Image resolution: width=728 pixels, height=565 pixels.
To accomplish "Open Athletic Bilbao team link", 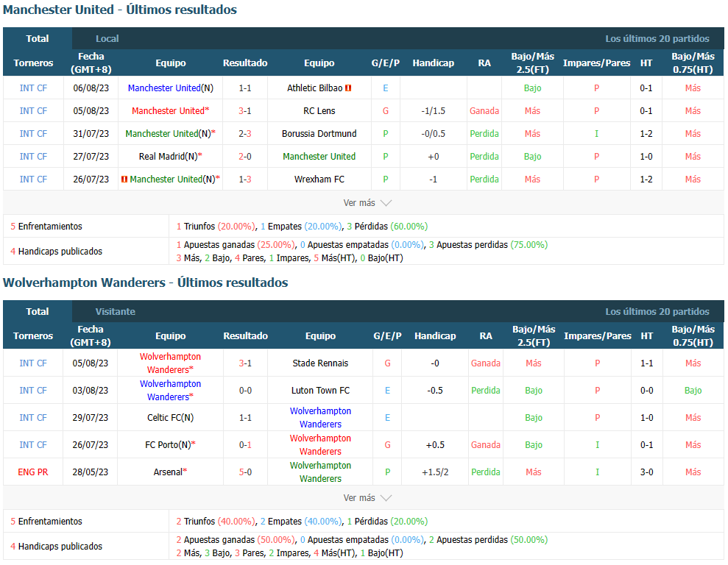I will [315, 88].
